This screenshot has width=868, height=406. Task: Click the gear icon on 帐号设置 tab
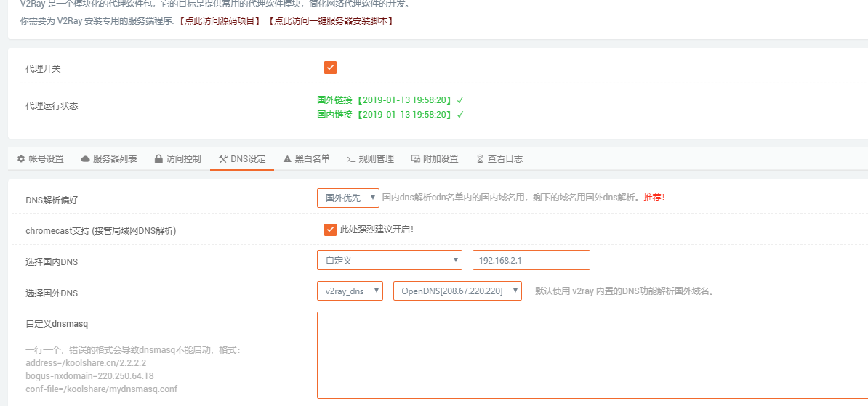(21, 159)
